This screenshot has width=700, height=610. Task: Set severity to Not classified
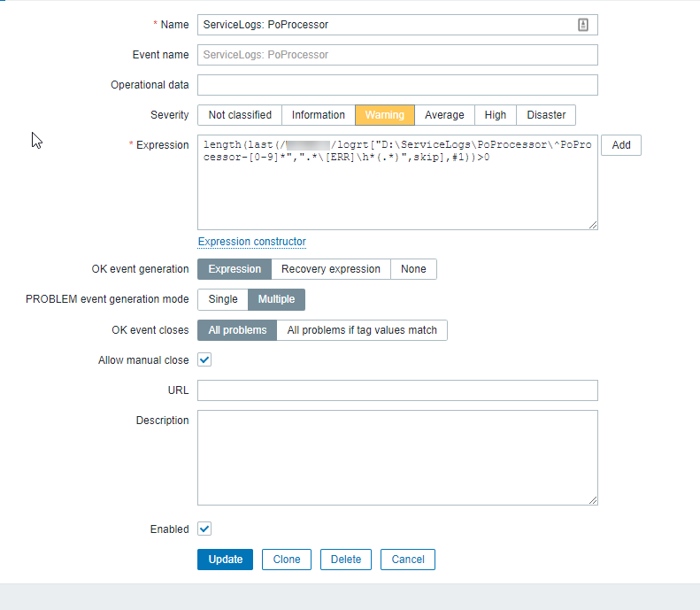(240, 115)
